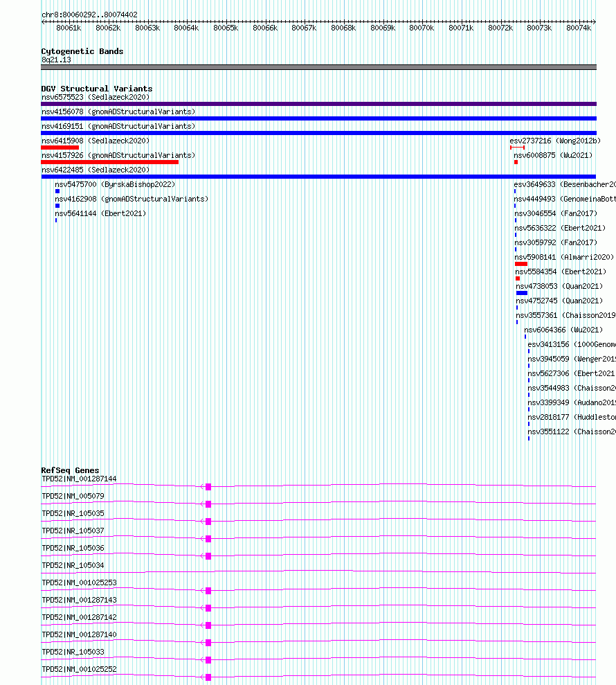Click the blue nsv4738053 (Quan2021) bar

click(x=522, y=293)
